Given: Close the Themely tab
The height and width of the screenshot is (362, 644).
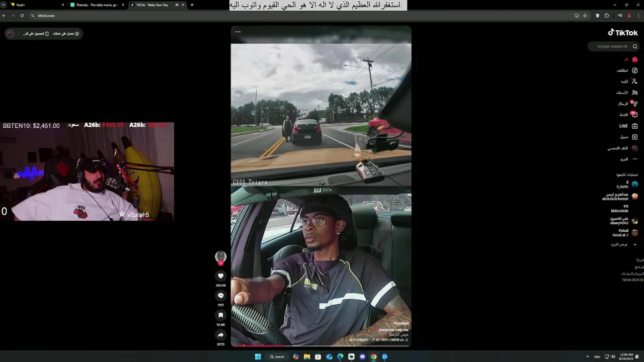Looking at the screenshot, I should [123, 5].
